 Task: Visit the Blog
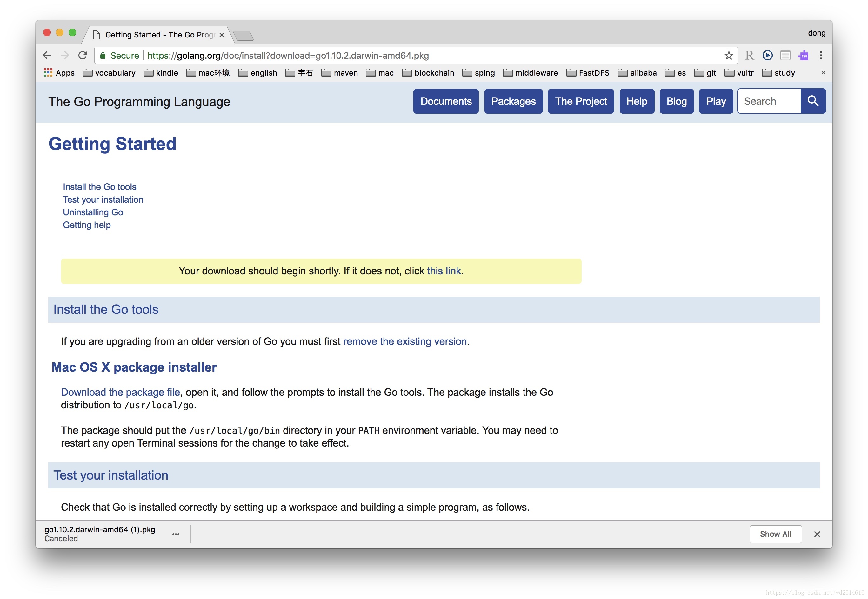[676, 101]
